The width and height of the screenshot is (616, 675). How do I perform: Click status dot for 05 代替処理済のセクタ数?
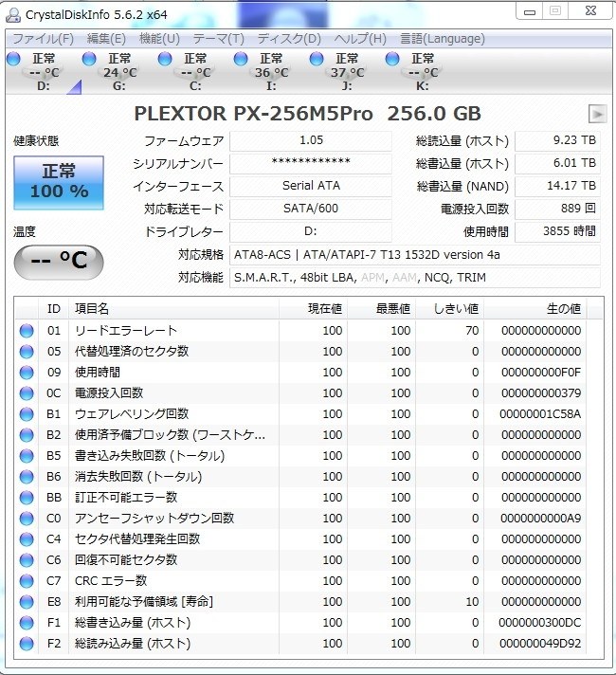(x=27, y=352)
